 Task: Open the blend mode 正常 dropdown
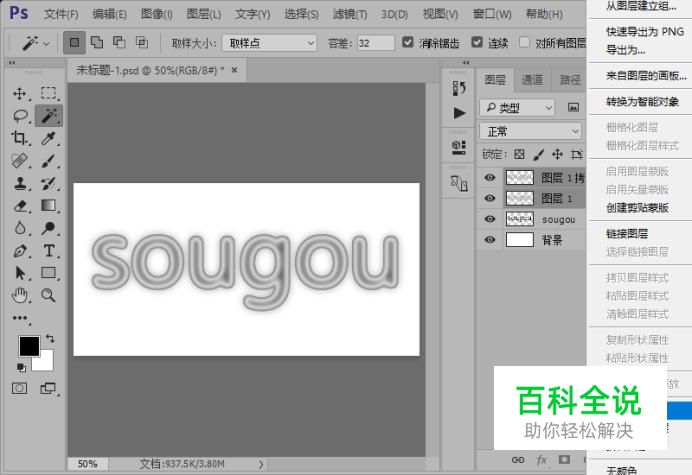pyautogui.click(x=530, y=131)
